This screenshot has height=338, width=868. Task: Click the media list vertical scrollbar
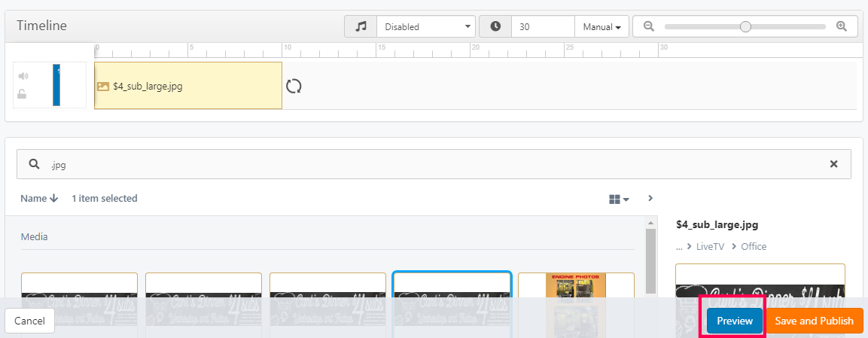point(650,261)
